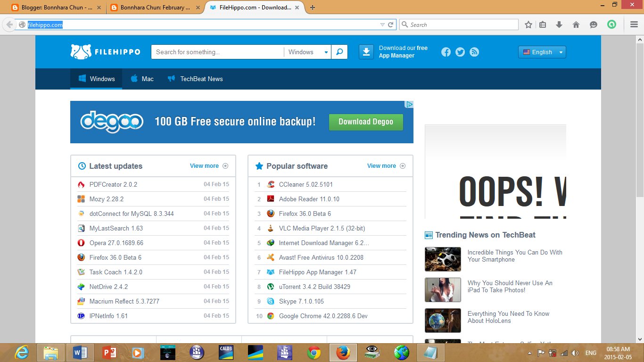644x362 pixels.
Task: Open Google Chrome from the taskbar
Action: click(x=314, y=352)
